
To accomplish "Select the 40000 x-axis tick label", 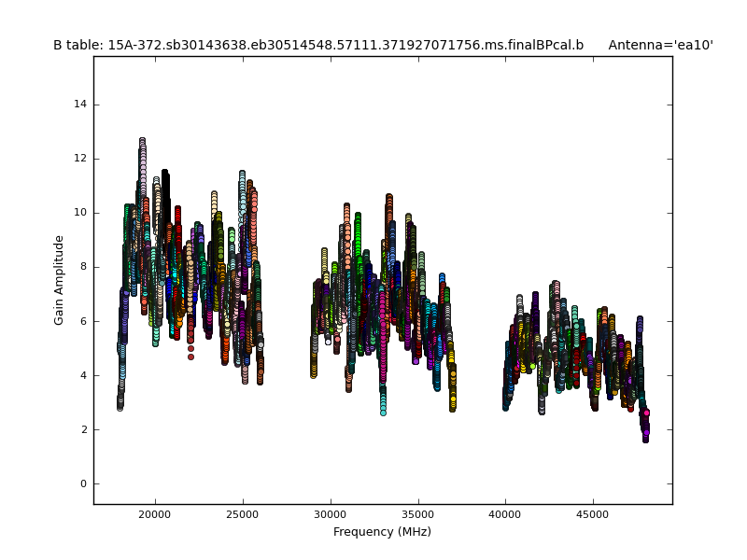I will [505, 513].
